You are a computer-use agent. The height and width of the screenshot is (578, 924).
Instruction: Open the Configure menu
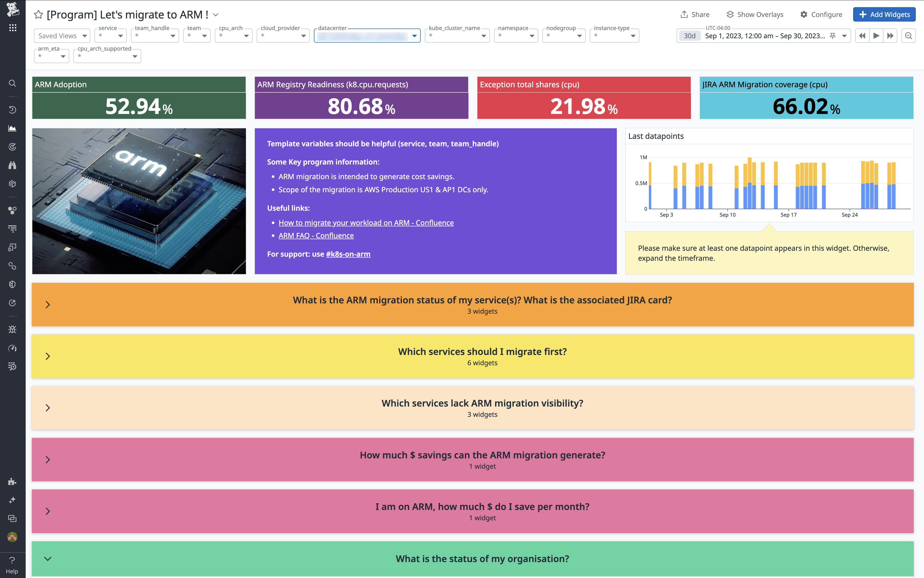(822, 14)
